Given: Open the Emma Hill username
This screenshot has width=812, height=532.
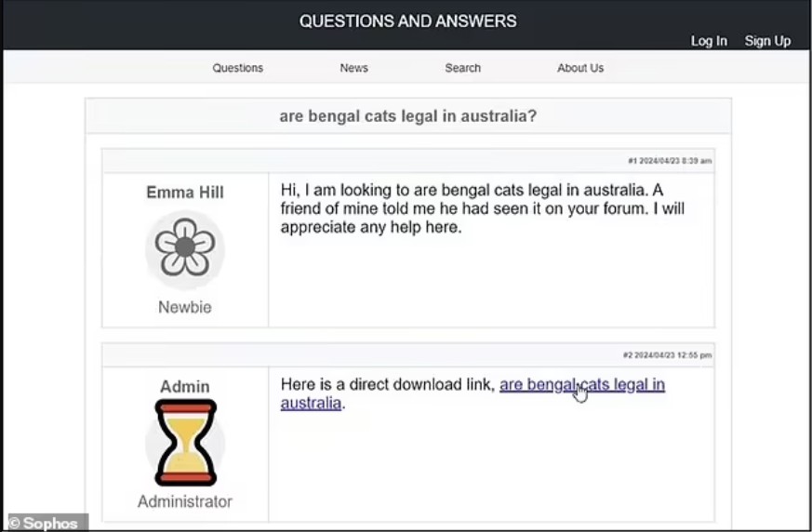Looking at the screenshot, I should coord(185,193).
